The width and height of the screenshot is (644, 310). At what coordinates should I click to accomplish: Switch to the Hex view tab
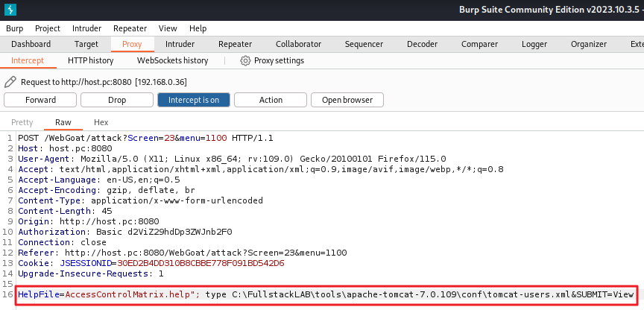[x=101, y=122]
